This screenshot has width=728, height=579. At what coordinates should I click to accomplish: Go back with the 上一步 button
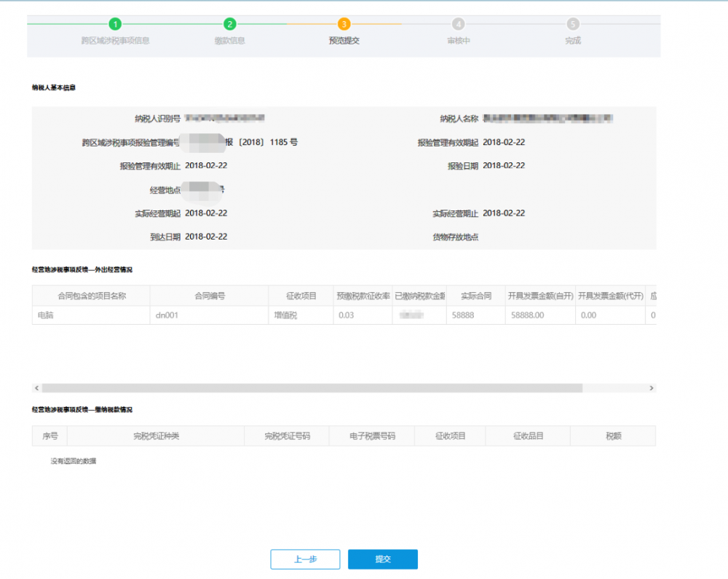(305, 559)
